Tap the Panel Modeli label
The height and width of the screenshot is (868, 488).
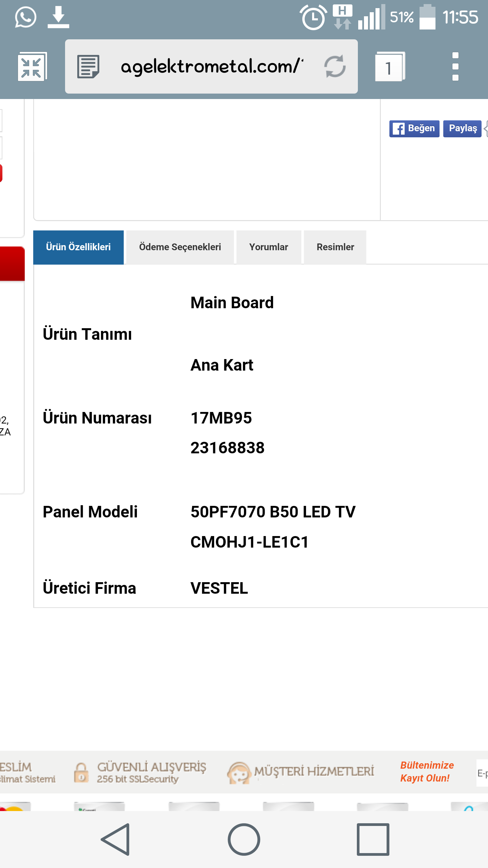pyautogui.click(x=90, y=512)
